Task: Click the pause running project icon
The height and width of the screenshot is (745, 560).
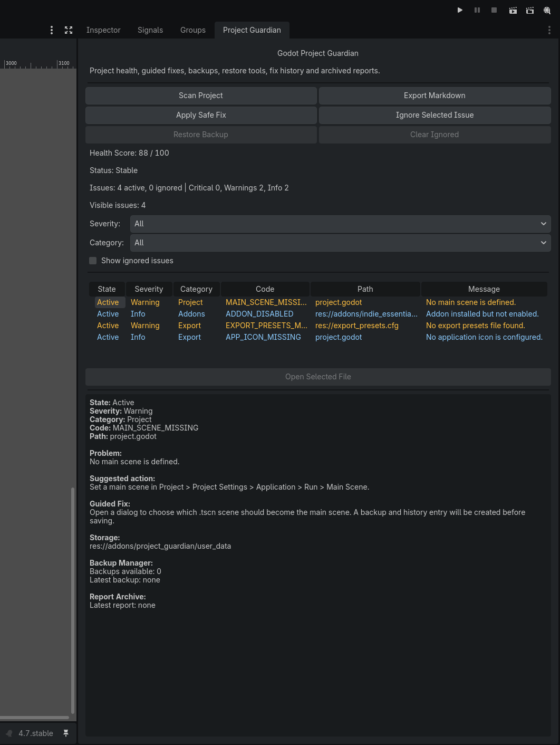Action: [x=477, y=10]
